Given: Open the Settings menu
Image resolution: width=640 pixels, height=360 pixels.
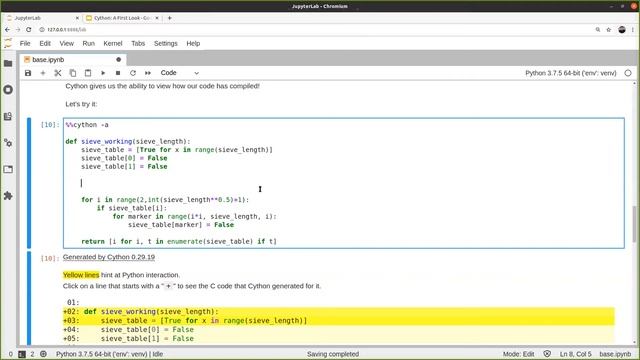Looking at the screenshot, I should click(166, 43).
